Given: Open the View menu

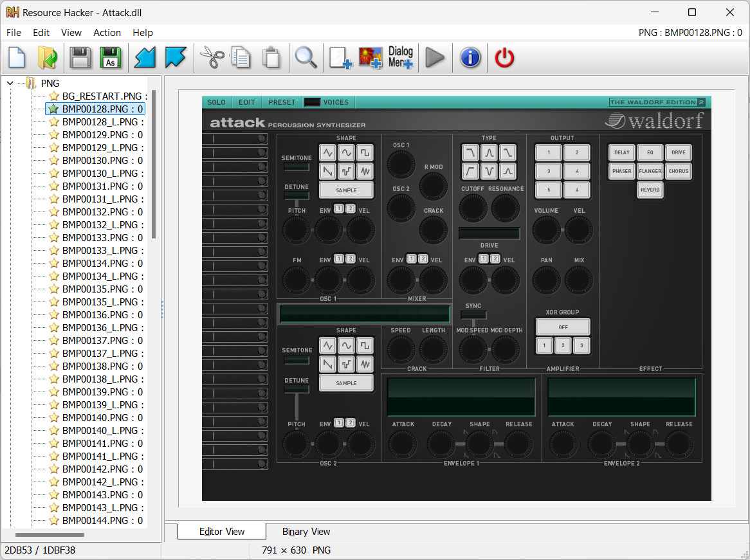Looking at the screenshot, I should [x=71, y=33].
